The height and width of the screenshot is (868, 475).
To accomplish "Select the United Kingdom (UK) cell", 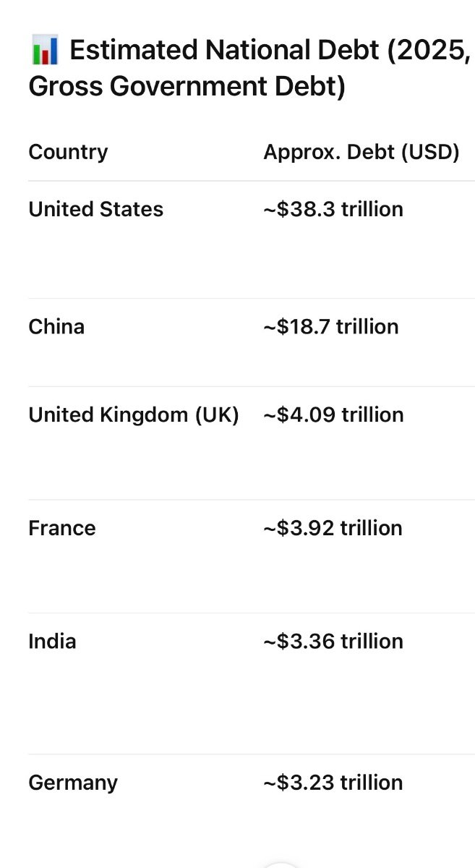I will 134,414.
